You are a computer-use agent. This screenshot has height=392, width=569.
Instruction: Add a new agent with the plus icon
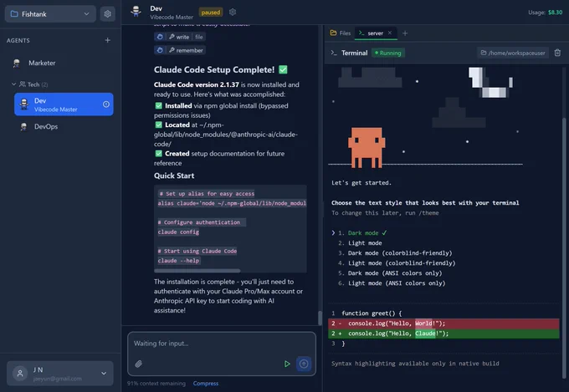point(107,40)
